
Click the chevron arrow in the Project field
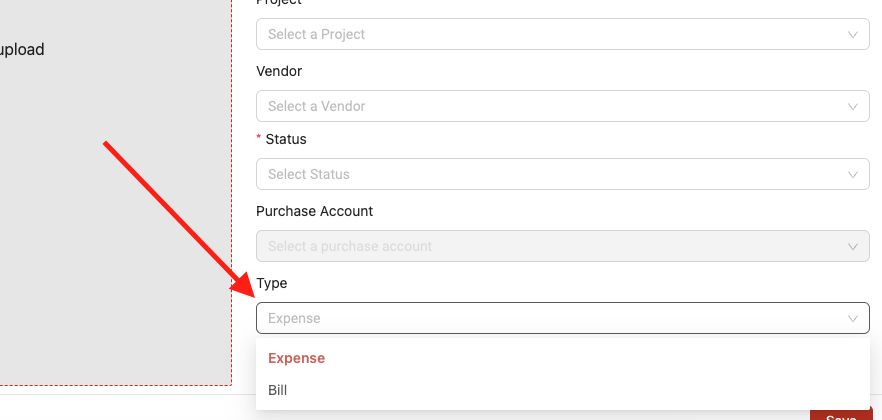point(853,34)
